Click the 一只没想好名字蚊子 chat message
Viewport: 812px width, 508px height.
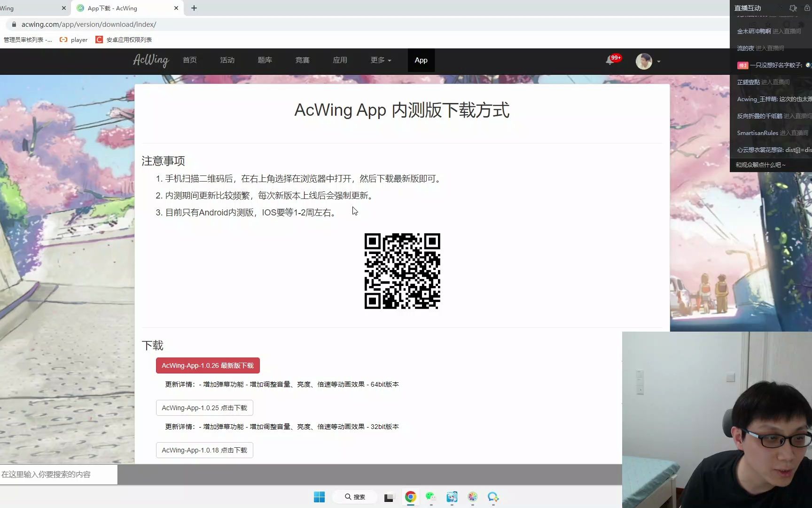[x=774, y=65]
